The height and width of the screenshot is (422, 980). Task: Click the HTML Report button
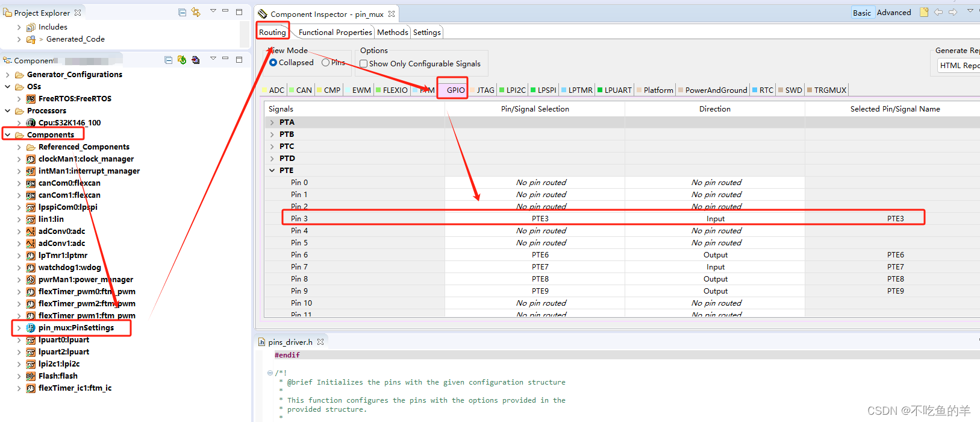(958, 65)
